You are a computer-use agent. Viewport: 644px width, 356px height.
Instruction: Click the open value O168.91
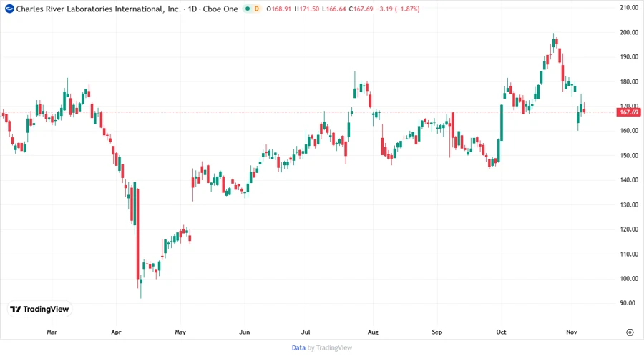(279, 9)
